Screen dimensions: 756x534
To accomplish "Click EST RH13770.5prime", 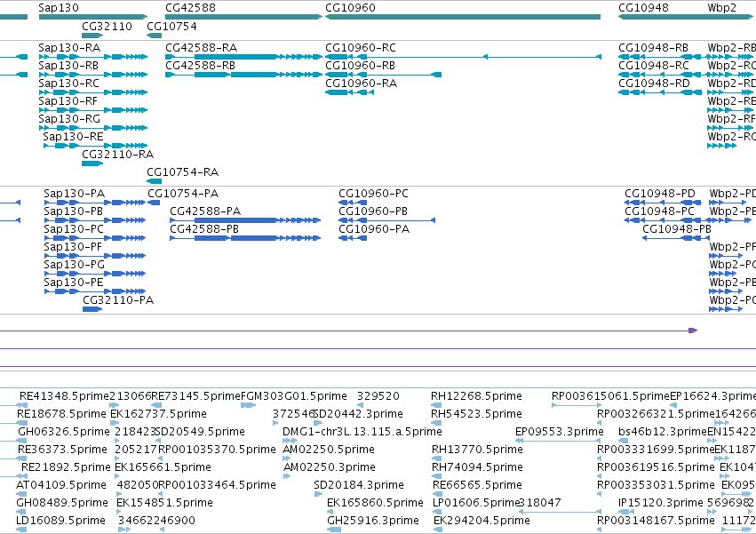I will [477, 450].
